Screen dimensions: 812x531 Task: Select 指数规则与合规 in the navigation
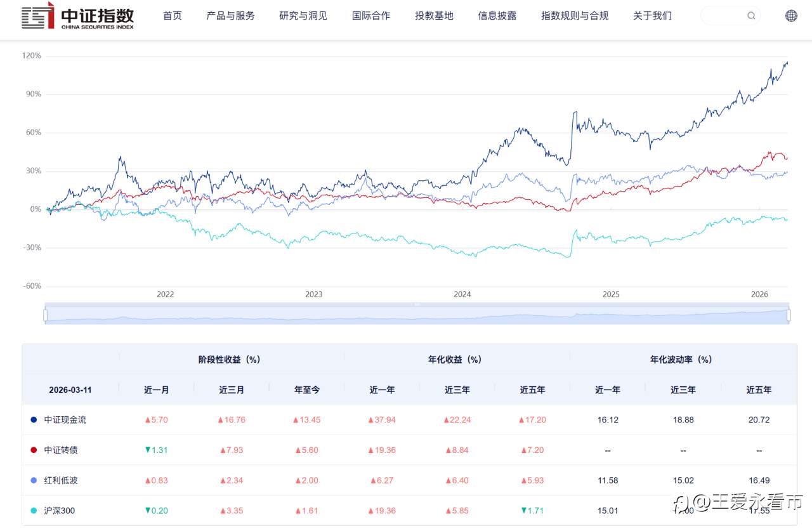[575, 16]
